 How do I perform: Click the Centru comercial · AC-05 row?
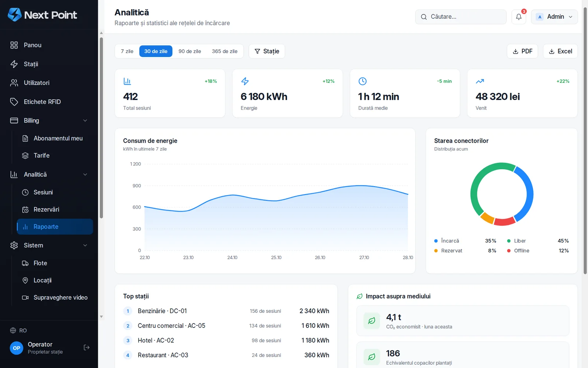point(226,326)
